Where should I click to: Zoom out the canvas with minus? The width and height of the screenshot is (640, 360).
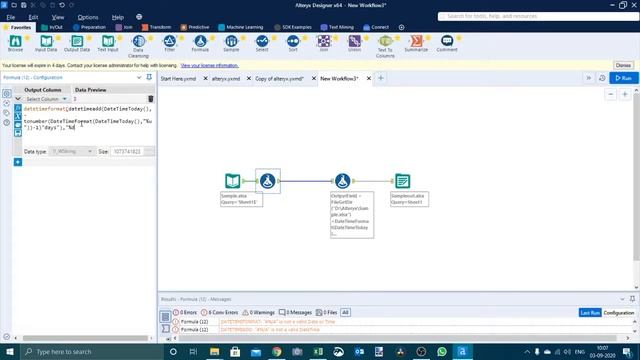click(611, 94)
